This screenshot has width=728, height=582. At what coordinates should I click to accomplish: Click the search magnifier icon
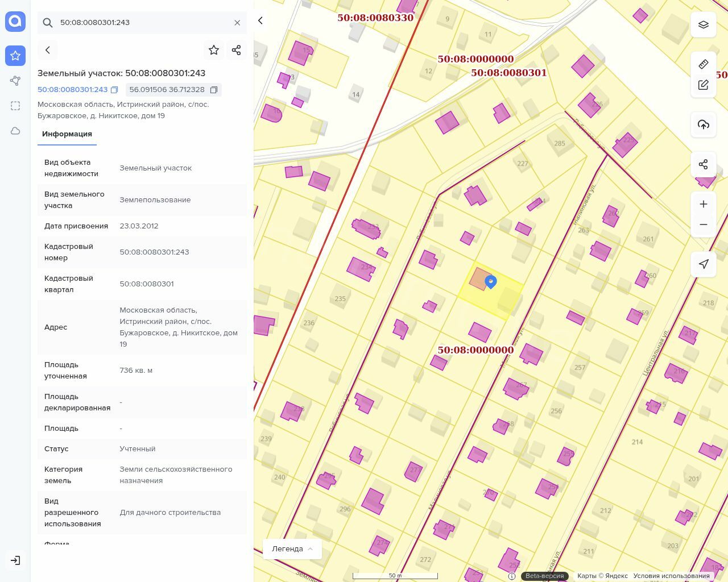pyautogui.click(x=48, y=23)
